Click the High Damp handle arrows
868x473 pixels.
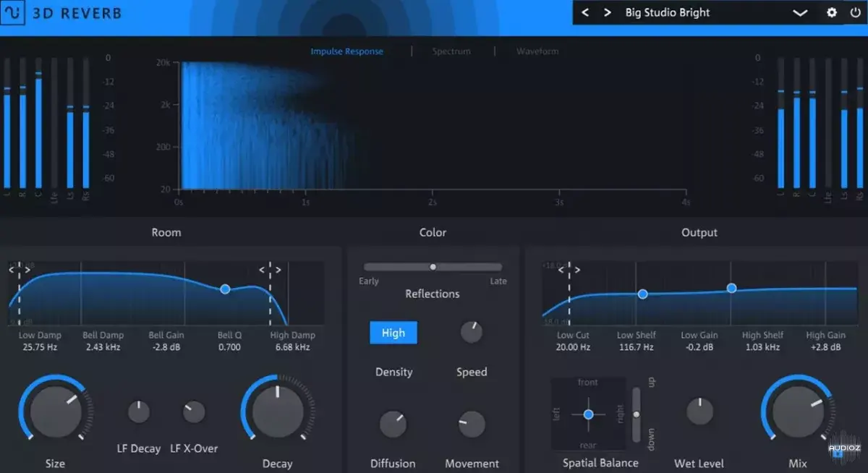[x=271, y=270]
